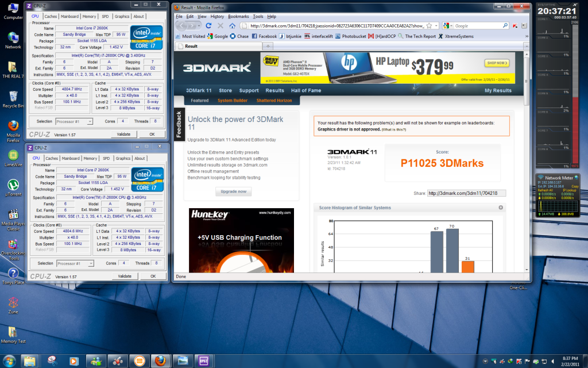The width and height of the screenshot is (588, 368).
Task: Open the list-all-tabs dropdown in Firefox
Action: pyautogui.click(x=526, y=46)
